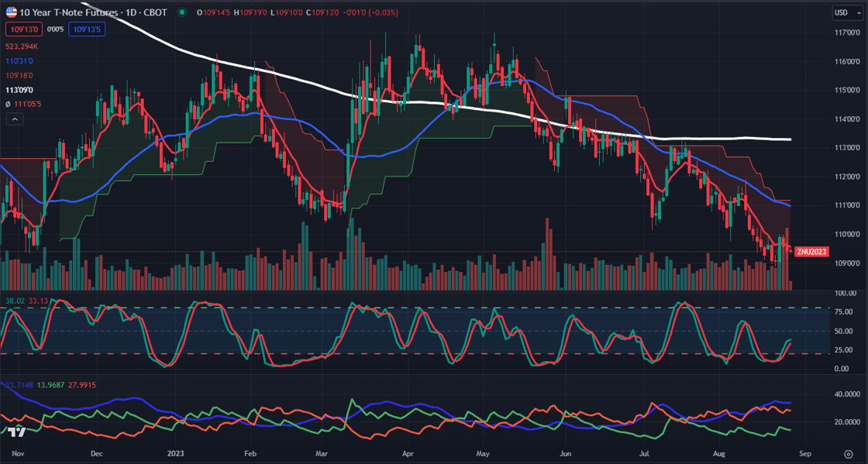The height and width of the screenshot is (464, 868).
Task: Click the Apr time axis label
Action: pos(408,453)
